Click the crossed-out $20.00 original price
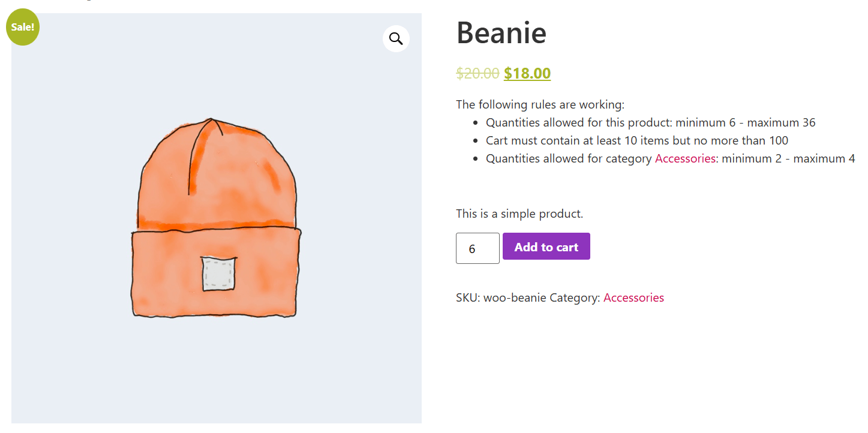The width and height of the screenshot is (868, 433). (x=477, y=73)
